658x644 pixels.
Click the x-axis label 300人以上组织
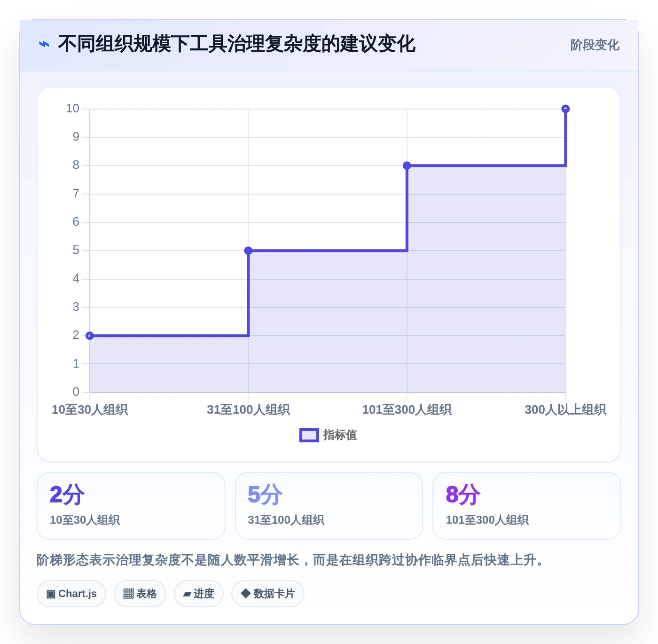click(565, 410)
